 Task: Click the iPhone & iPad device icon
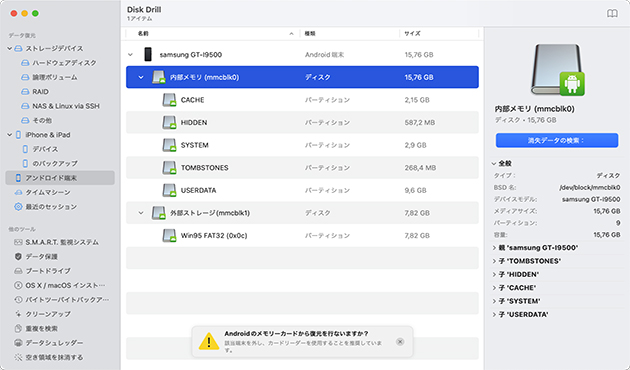coord(18,135)
